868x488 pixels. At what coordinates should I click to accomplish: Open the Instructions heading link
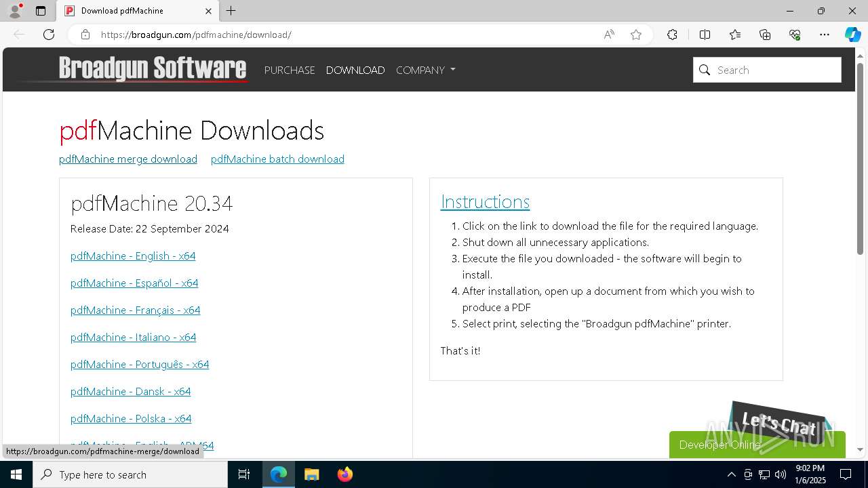click(x=486, y=201)
